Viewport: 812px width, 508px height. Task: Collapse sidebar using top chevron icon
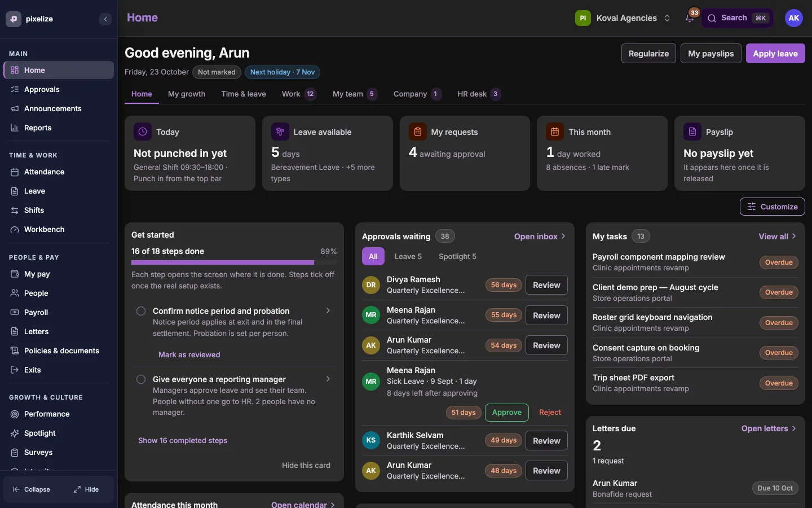point(105,19)
